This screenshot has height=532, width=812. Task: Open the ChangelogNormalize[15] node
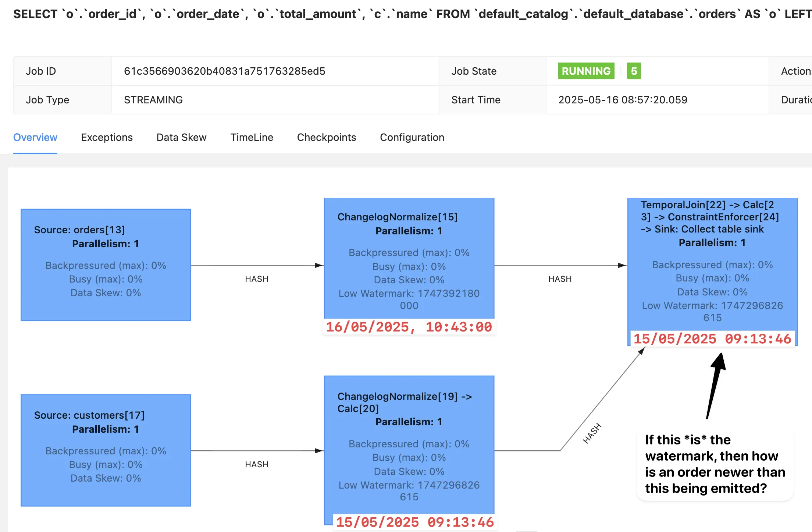[x=409, y=258]
